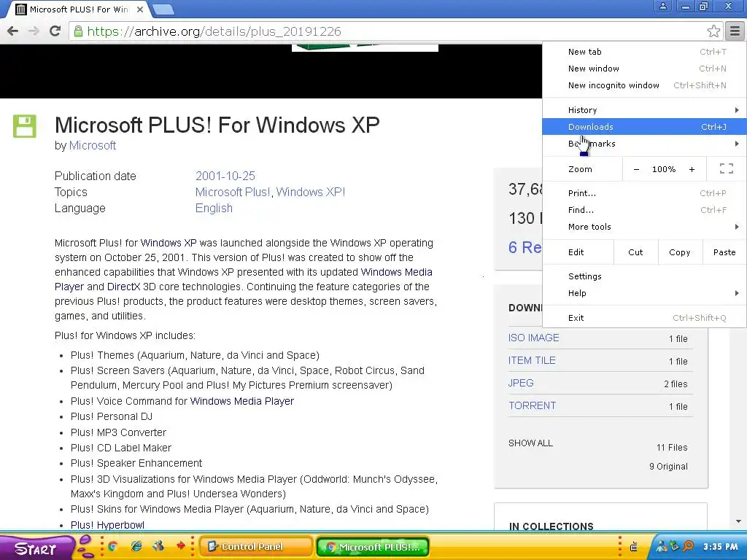
Task: Click the red arrow quick launch icon
Action: pos(181,545)
